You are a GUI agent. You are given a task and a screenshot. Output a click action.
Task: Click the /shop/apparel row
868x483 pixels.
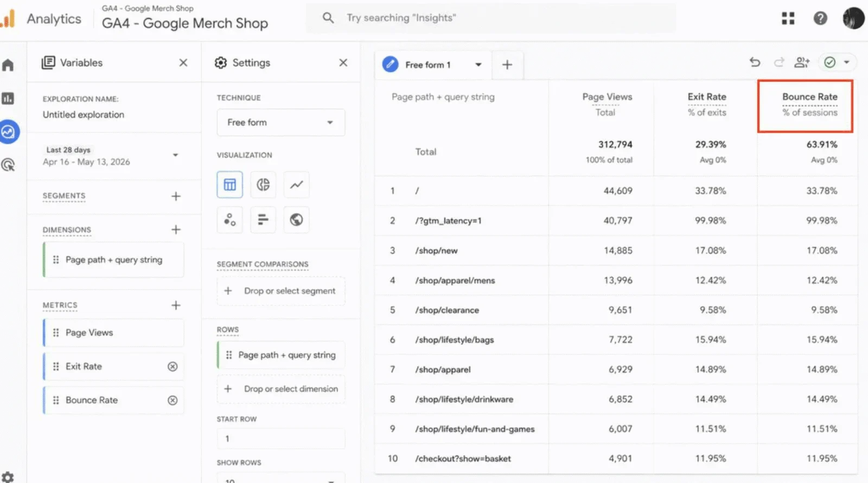616,370
